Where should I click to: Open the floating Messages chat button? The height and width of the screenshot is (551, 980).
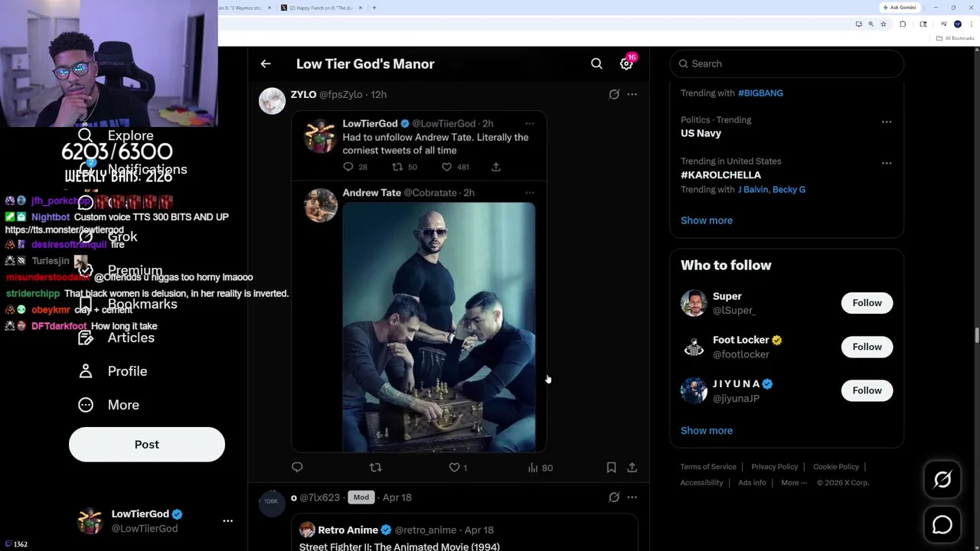(x=942, y=525)
